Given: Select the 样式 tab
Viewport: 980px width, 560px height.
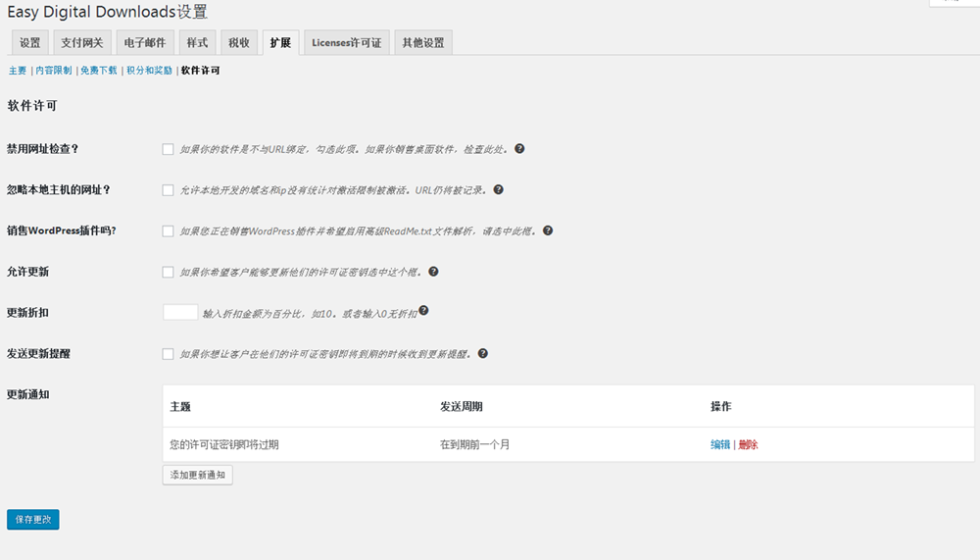Looking at the screenshot, I should (198, 42).
